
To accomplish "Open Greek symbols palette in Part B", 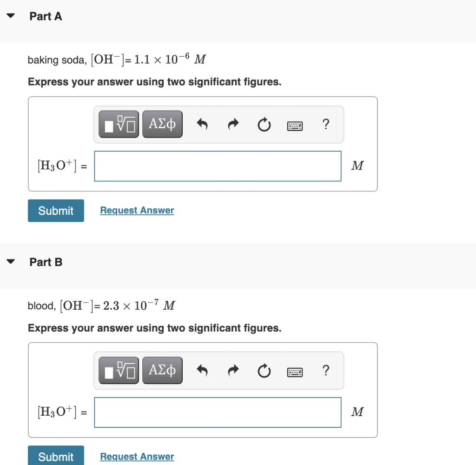I will coord(162,370).
